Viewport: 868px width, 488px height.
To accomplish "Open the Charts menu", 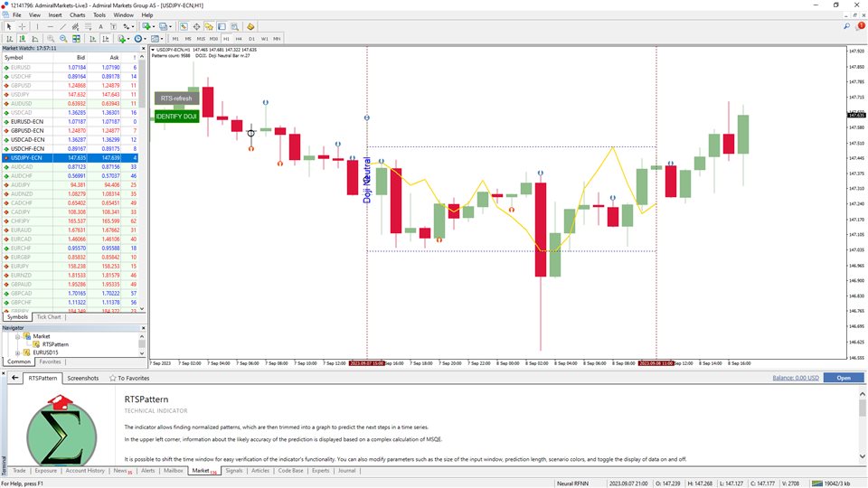I will (x=78, y=15).
